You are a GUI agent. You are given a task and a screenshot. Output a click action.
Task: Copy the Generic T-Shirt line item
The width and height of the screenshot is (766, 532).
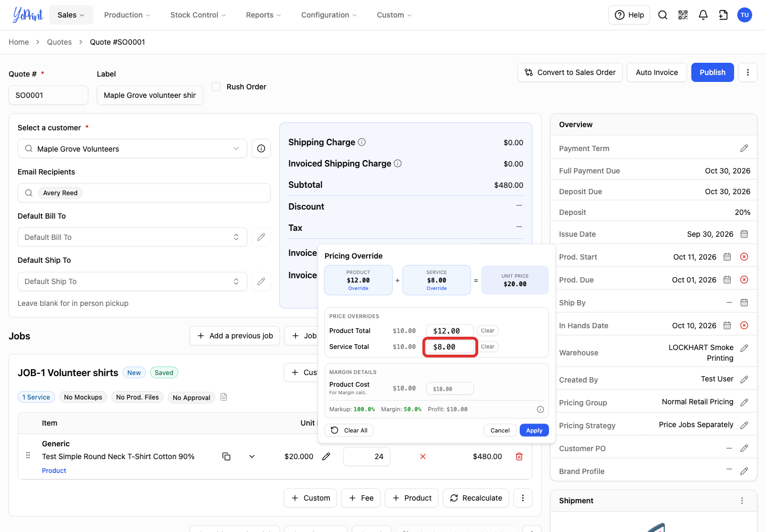(x=226, y=456)
